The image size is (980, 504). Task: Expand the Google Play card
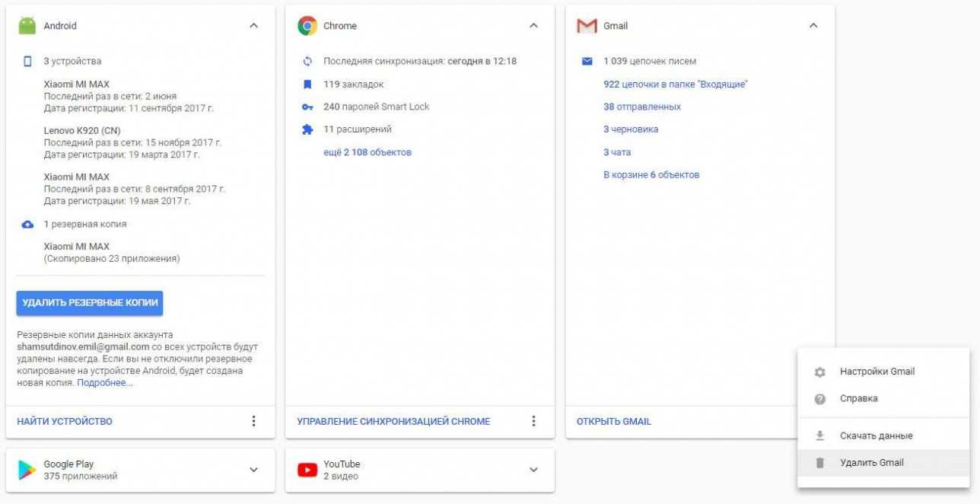coord(253,470)
